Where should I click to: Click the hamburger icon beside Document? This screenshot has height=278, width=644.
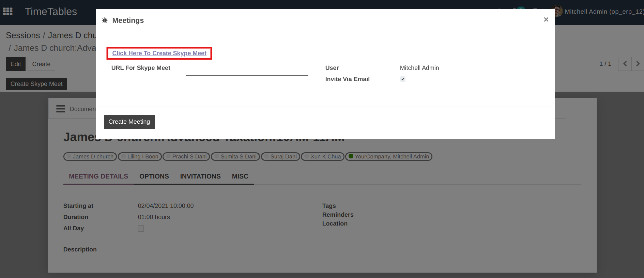click(61, 109)
